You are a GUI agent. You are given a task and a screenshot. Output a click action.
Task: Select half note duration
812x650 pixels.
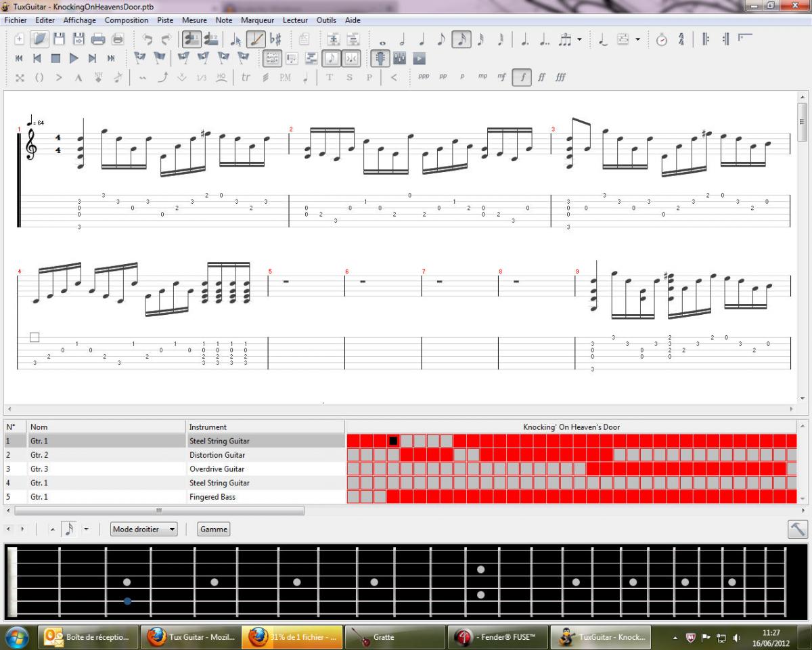[402, 39]
